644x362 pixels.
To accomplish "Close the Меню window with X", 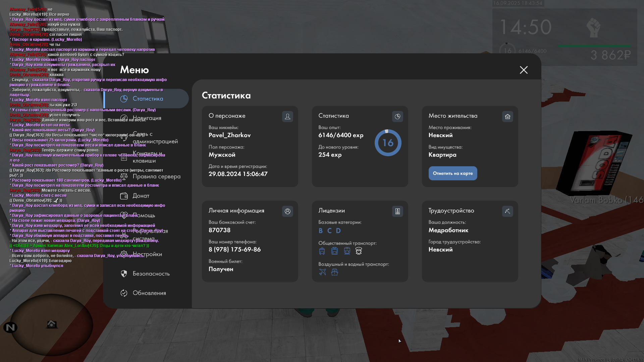I will [524, 70].
